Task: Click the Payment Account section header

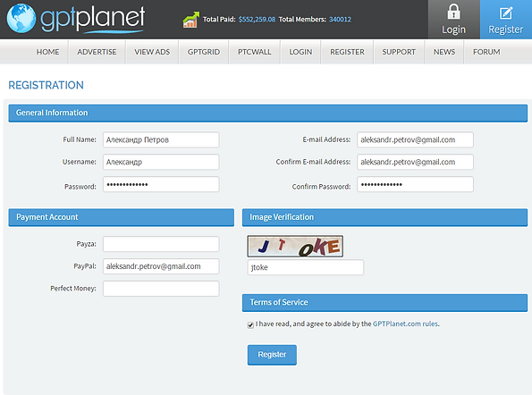Action: (121, 217)
